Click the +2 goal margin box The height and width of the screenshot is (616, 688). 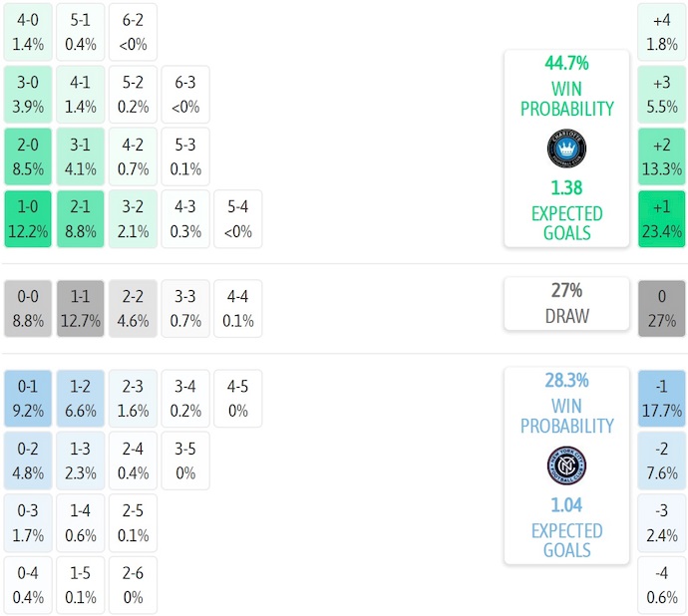(x=662, y=156)
